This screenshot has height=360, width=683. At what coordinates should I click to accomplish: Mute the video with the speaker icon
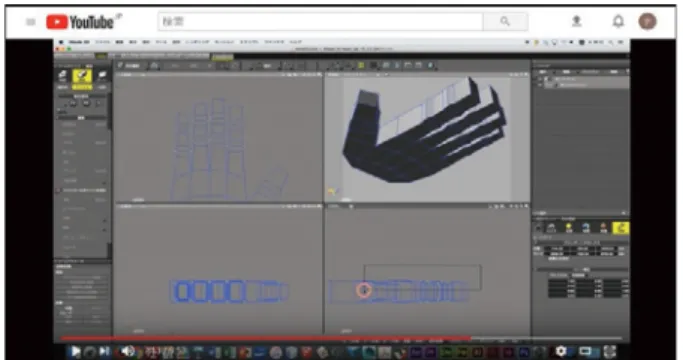(x=127, y=351)
